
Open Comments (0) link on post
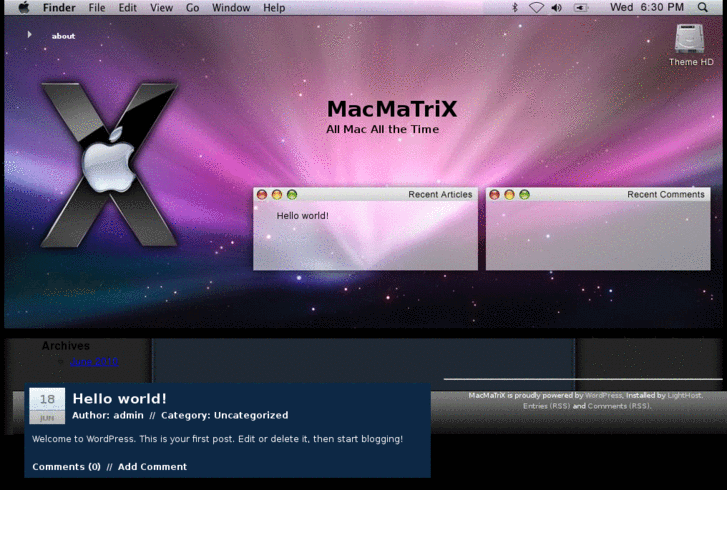(66, 466)
